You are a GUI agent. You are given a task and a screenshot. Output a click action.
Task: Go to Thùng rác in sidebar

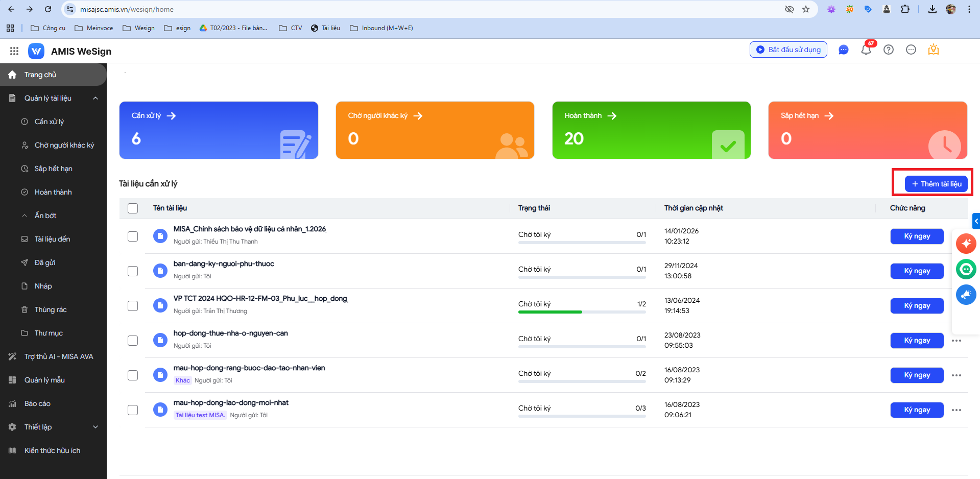[x=50, y=309]
